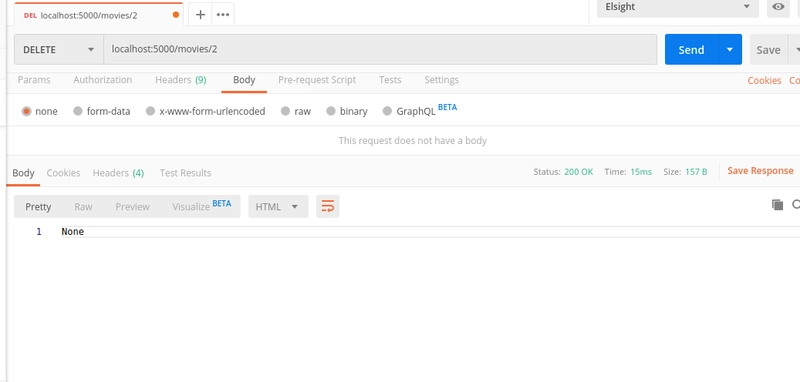Switch to response Body tab

(23, 173)
